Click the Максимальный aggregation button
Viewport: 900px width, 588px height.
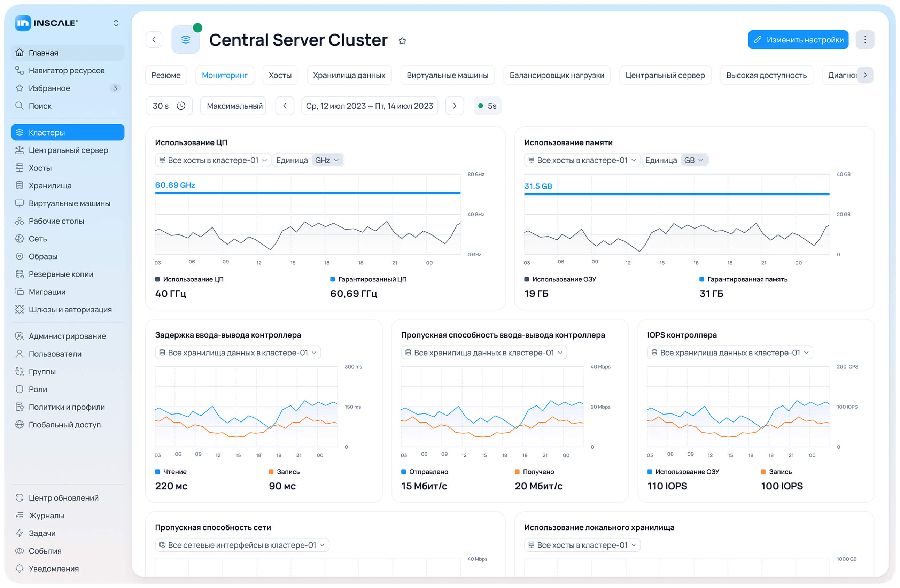pyautogui.click(x=234, y=106)
